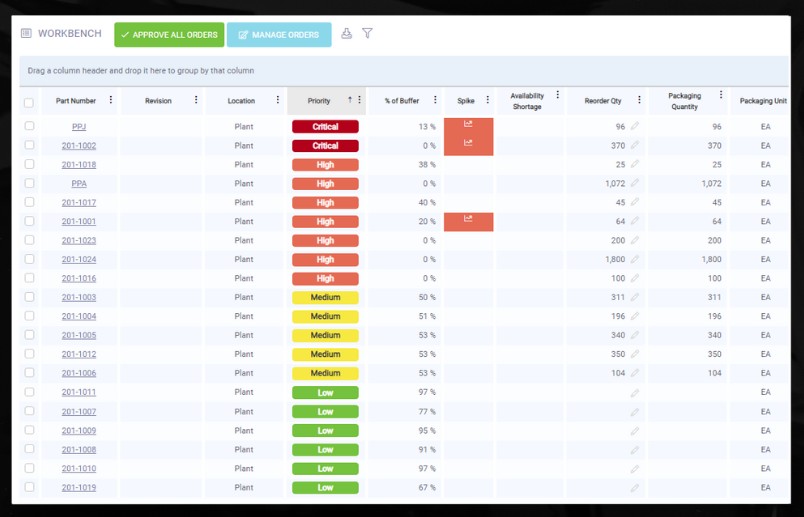Open the Part Number column menu

click(x=111, y=100)
